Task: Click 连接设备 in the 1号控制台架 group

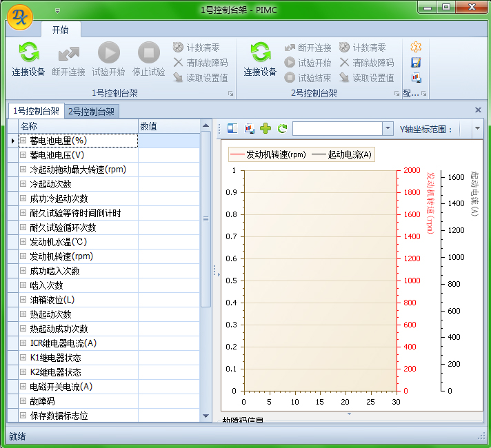Action: [28, 59]
